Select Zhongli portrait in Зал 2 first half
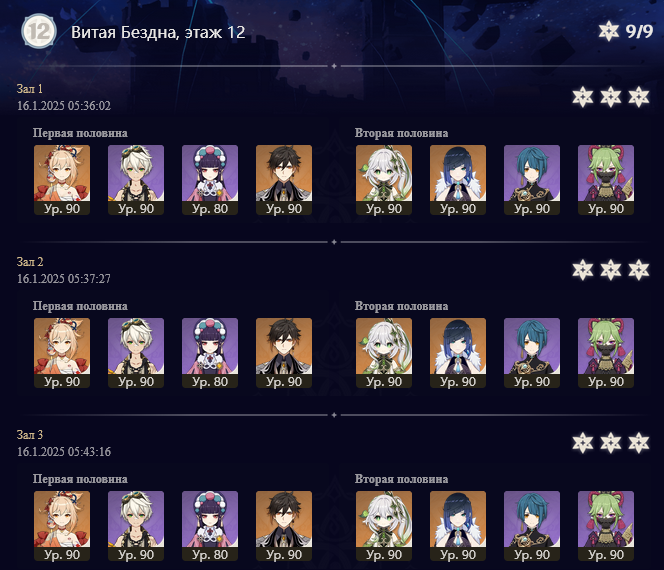Image resolution: width=664 pixels, height=570 pixels. [x=284, y=353]
